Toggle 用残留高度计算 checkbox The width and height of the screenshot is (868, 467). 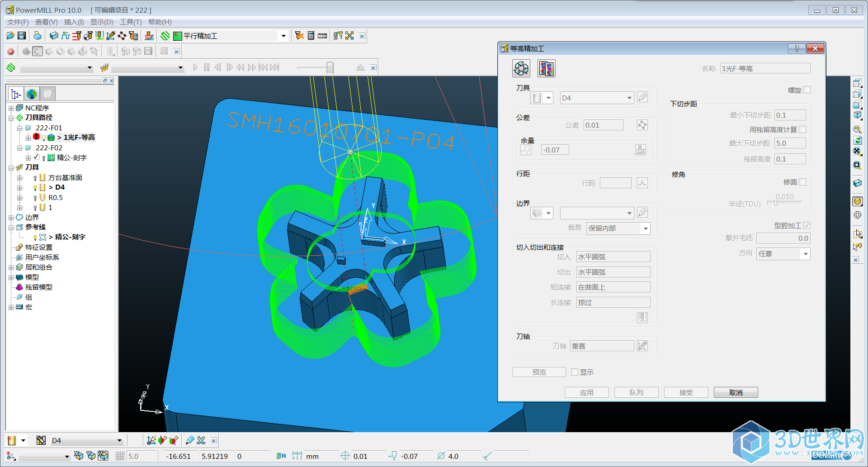coord(802,129)
